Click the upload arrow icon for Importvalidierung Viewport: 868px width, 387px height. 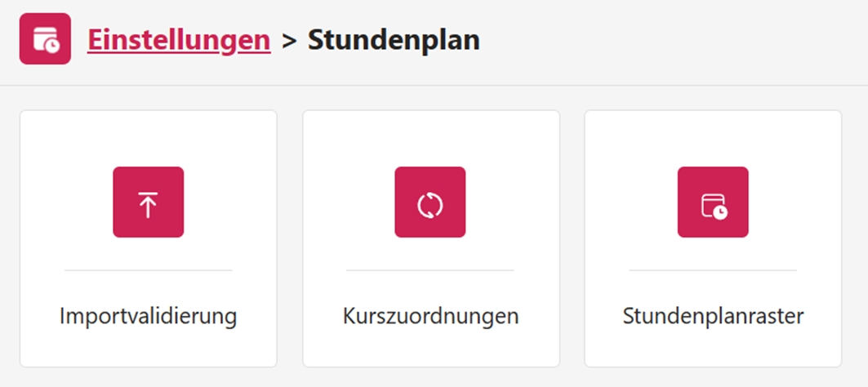(x=148, y=202)
